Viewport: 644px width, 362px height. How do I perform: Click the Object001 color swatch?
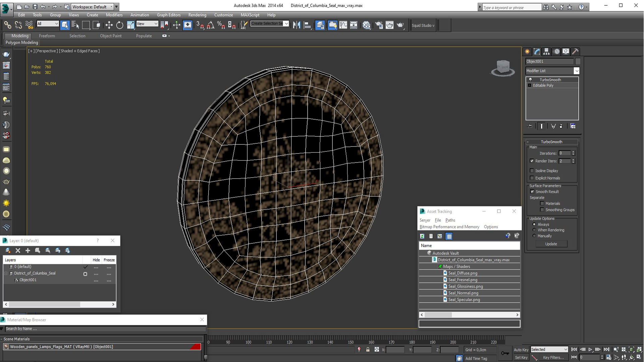click(578, 61)
